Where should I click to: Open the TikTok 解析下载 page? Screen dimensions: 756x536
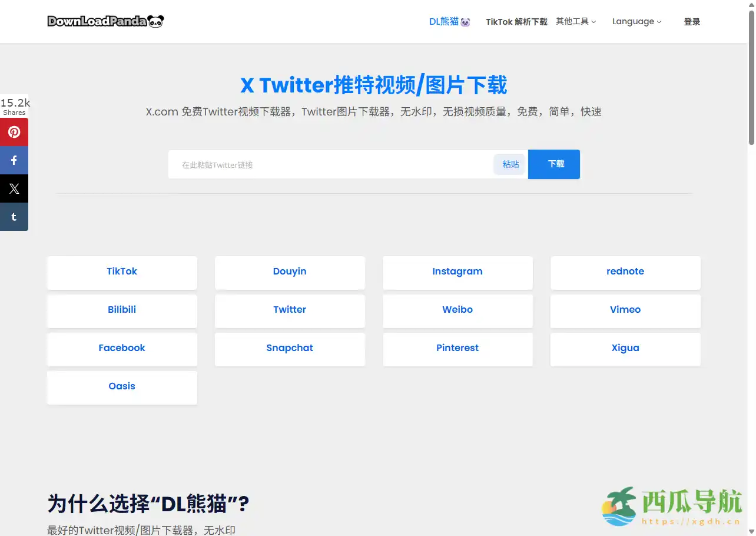pos(516,21)
